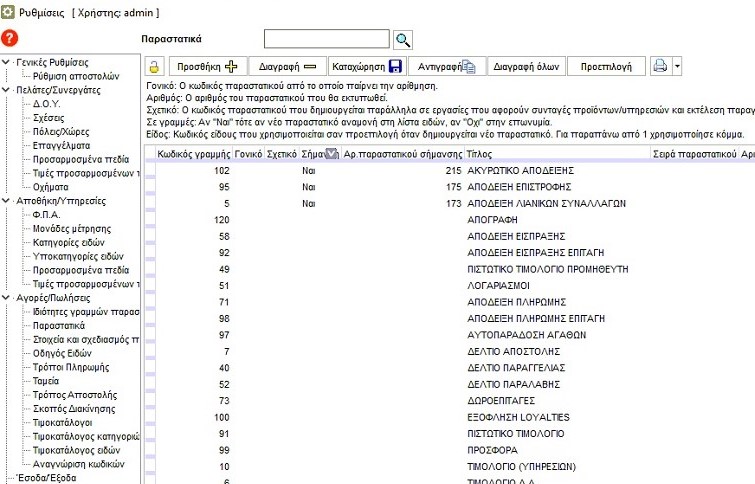Select row ΑΠΟΓΡΑΦΗ
The height and width of the screenshot is (484, 755).
[492, 220]
